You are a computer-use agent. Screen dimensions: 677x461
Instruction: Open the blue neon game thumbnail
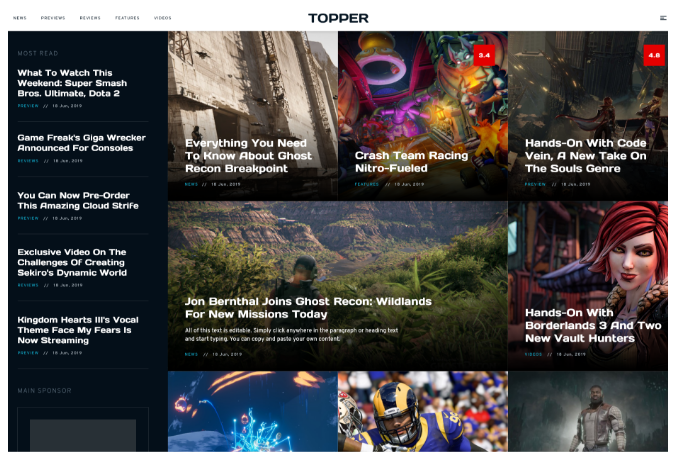(x=253, y=411)
